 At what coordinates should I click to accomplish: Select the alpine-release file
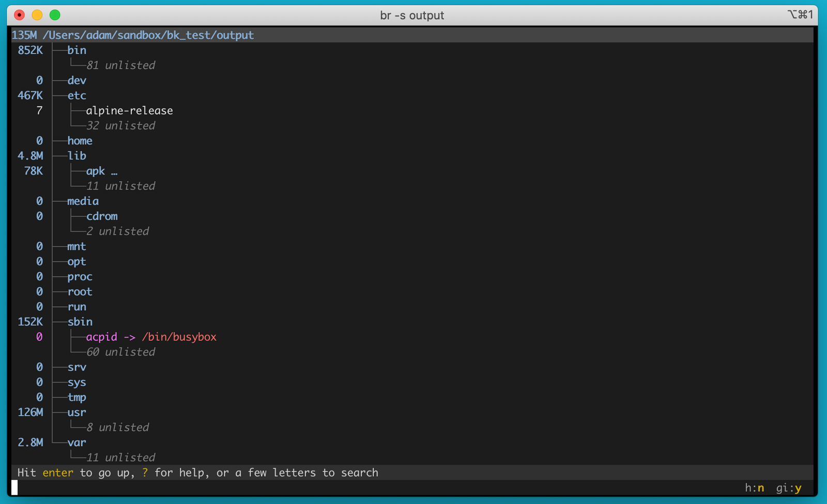click(x=129, y=111)
